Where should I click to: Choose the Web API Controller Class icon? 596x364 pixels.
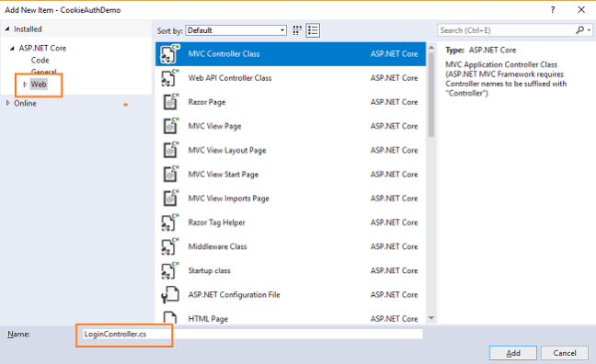[x=169, y=78]
